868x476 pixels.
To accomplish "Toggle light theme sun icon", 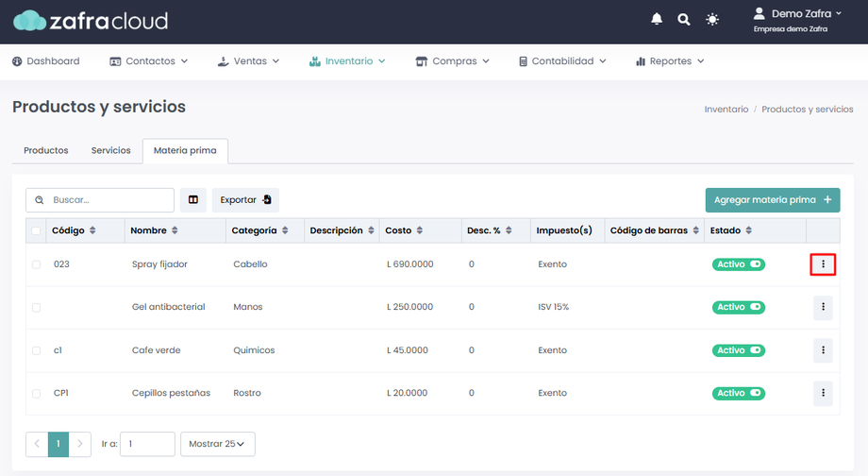I will pos(712,19).
